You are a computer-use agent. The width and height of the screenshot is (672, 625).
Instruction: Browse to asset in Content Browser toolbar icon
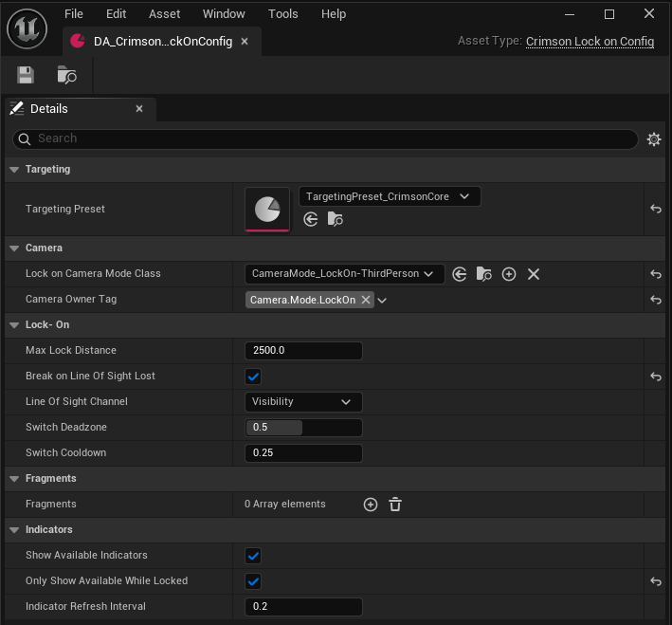67,75
